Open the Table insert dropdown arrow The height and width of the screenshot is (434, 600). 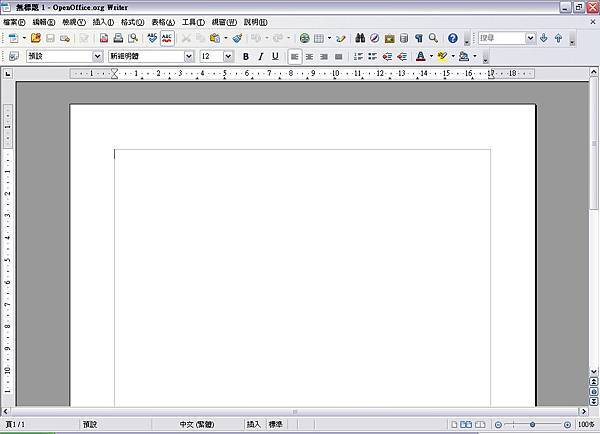point(329,38)
